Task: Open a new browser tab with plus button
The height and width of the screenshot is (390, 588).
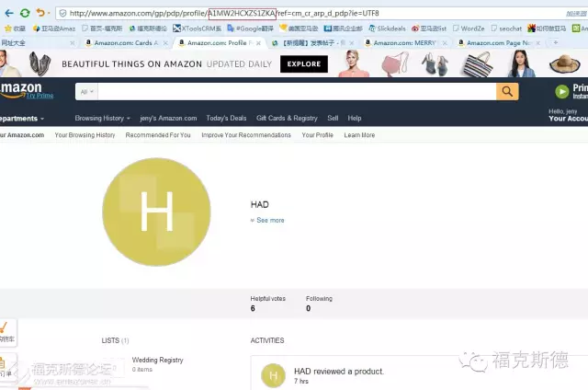Action: (555, 43)
